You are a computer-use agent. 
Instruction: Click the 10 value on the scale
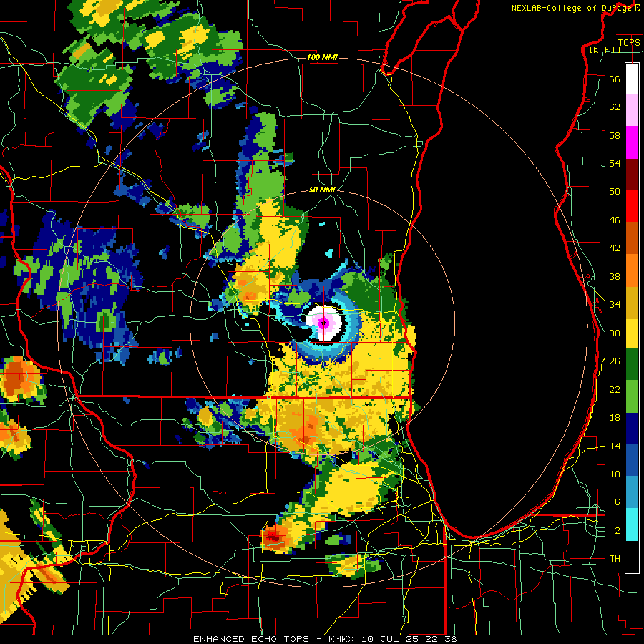pos(615,474)
